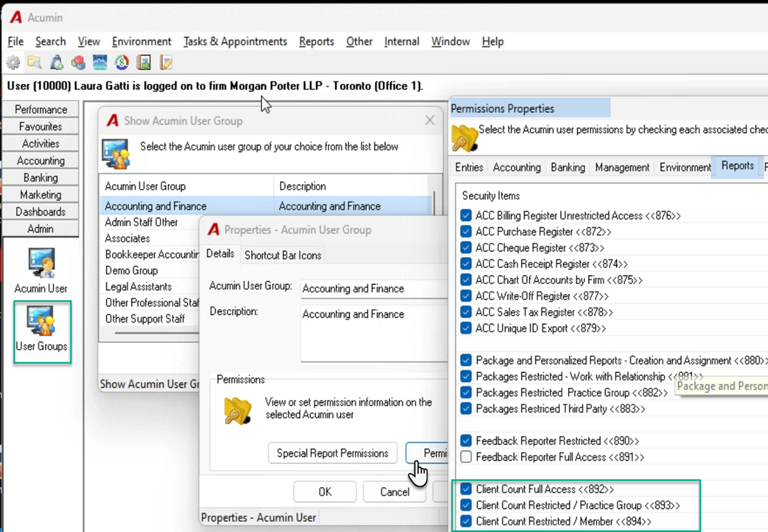768x532 pixels.
Task: Click the notebook with green arrow icon
Action: pyautogui.click(x=144, y=63)
